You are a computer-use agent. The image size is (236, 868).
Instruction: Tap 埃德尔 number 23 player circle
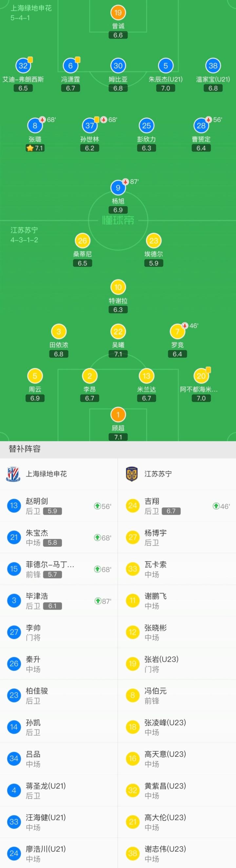pos(153,241)
